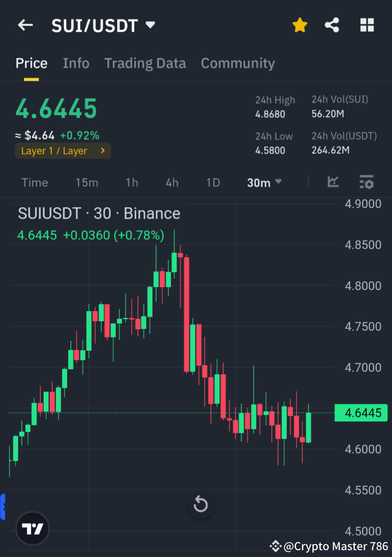This screenshot has width=392, height=557.
Task: Click the back arrow to exit chart
Action: [x=25, y=25]
